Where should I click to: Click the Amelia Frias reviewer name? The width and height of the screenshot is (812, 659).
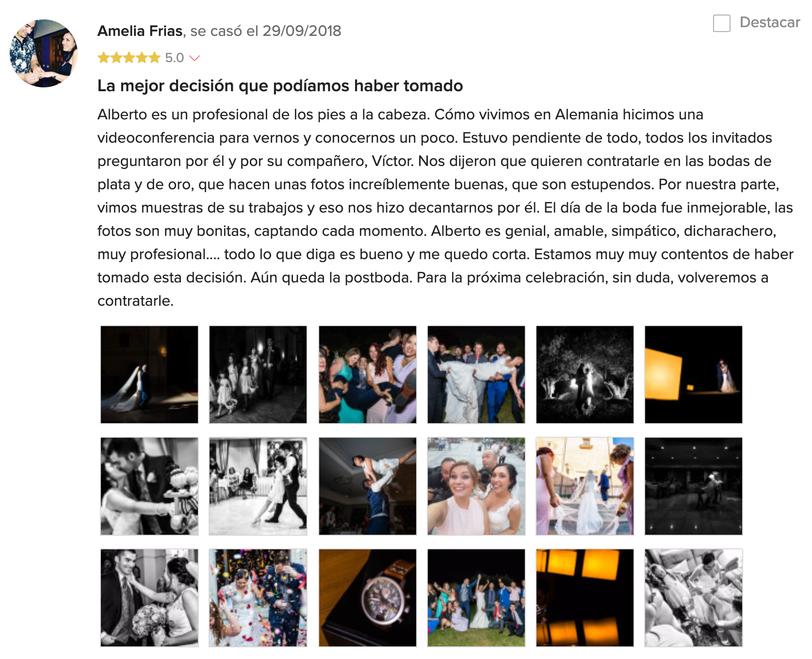point(140,31)
